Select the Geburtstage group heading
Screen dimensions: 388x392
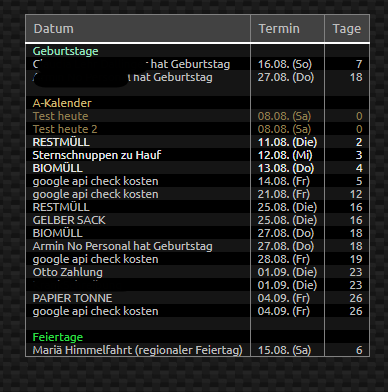click(66, 51)
